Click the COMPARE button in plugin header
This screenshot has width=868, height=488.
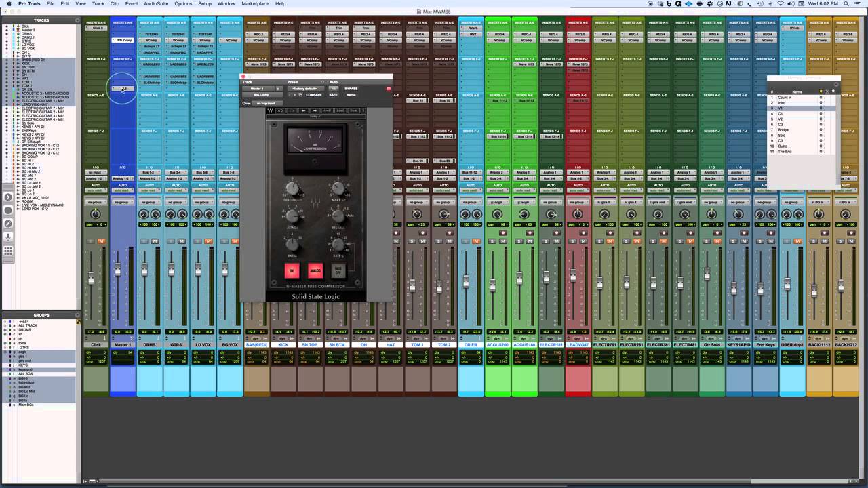pos(314,95)
